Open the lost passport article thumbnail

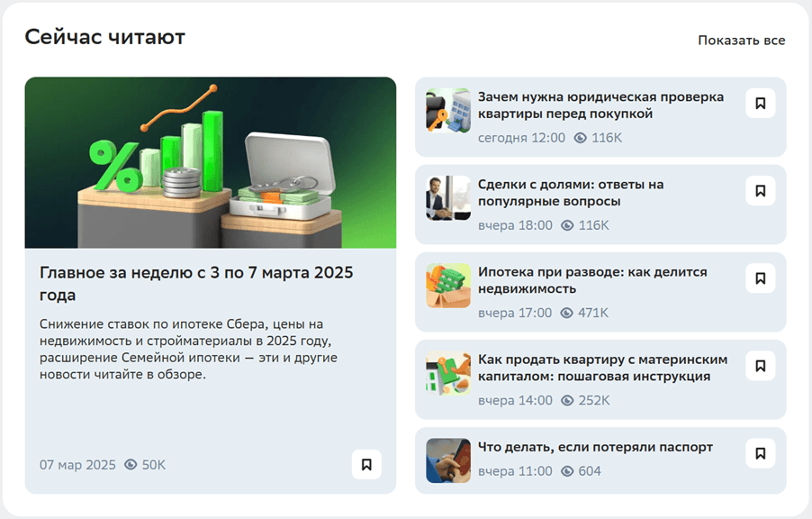[x=448, y=460]
